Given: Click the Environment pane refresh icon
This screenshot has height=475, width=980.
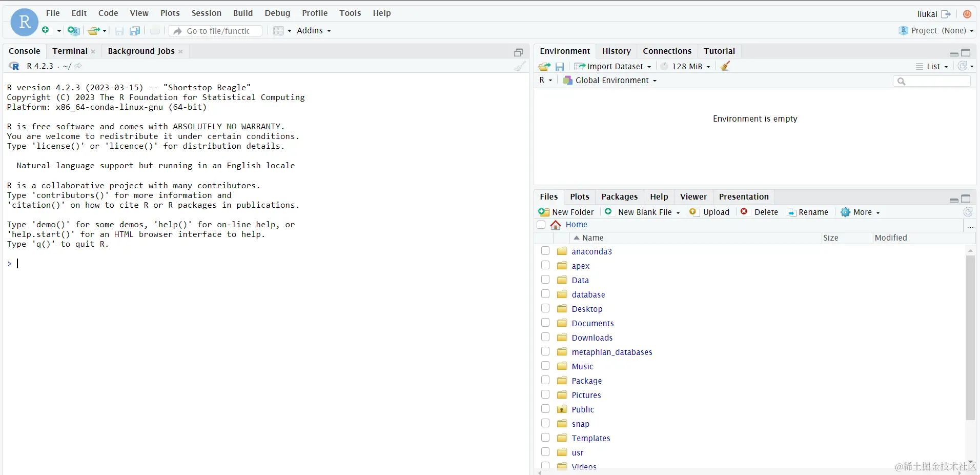Looking at the screenshot, I should [963, 66].
